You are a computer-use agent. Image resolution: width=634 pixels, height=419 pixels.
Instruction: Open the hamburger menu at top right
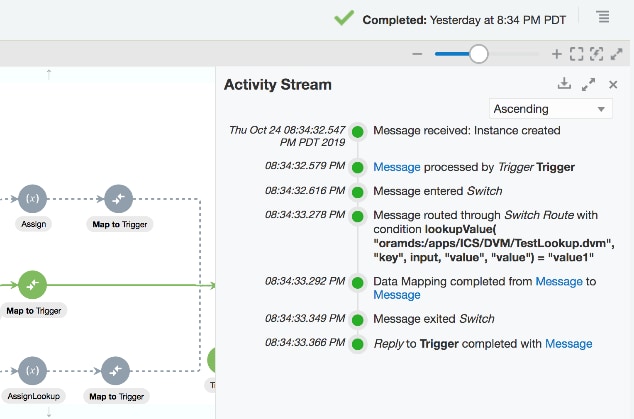tap(603, 17)
